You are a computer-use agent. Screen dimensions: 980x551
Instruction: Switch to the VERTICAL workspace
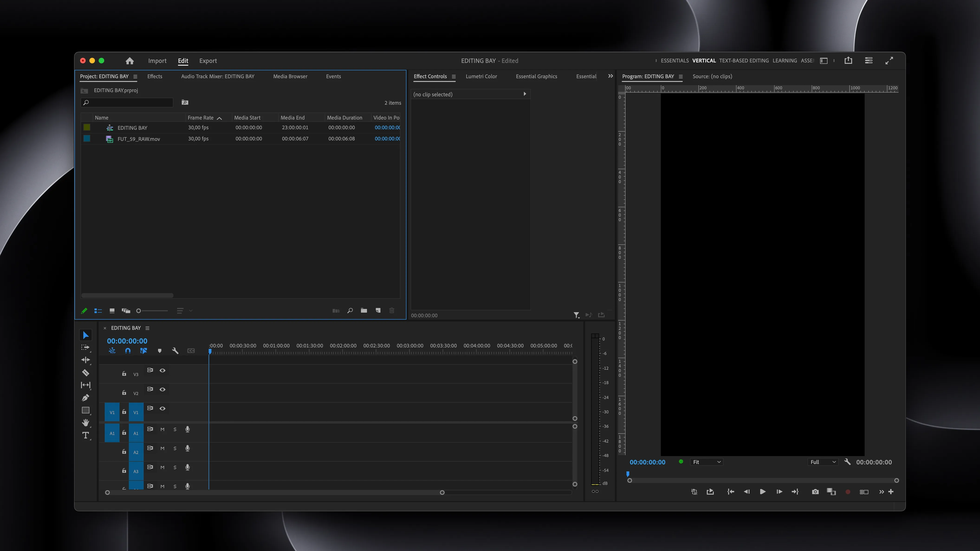pos(704,61)
